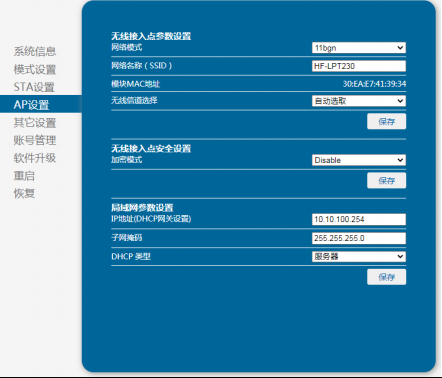Go to 模式设置 in sidebar

click(x=35, y=69)
